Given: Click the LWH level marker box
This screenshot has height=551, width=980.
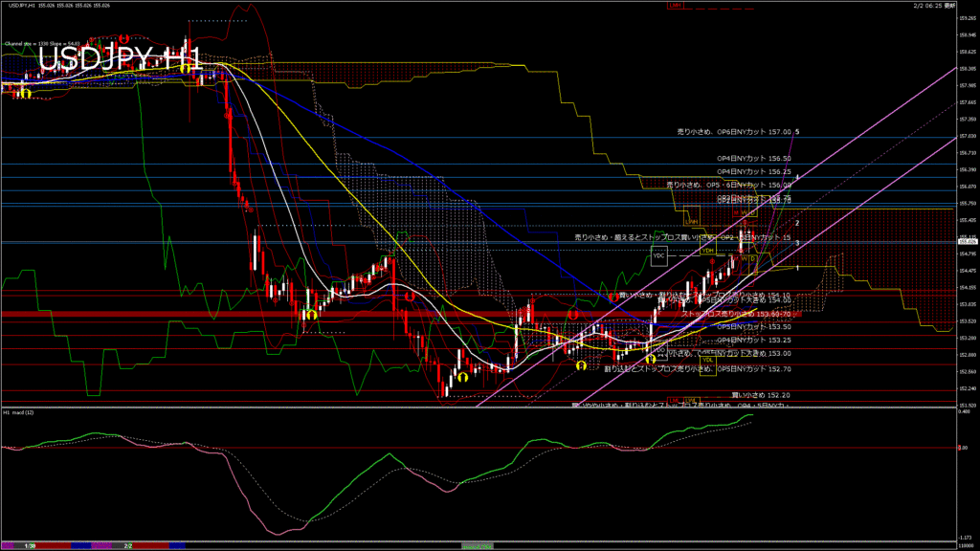Looking at the screenshot, I should click(692, 223).
